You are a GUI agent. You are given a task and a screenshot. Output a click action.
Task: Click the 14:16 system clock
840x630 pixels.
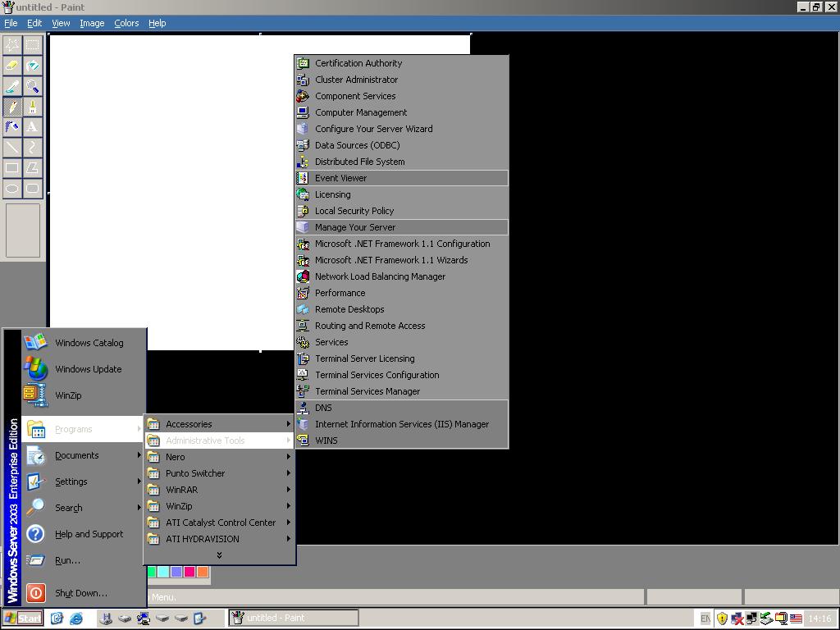point(819,619)
